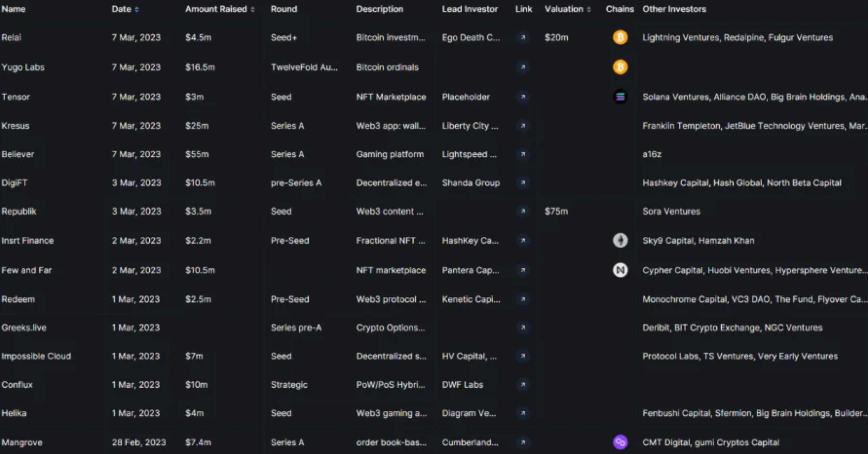Click the Bitcoin ordinals description cell

coord(388,67)
